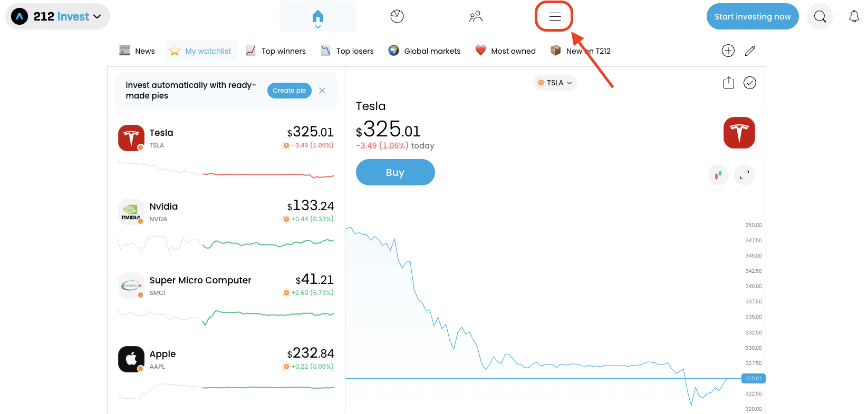Switch chart to candlestick view

(718, 175)
